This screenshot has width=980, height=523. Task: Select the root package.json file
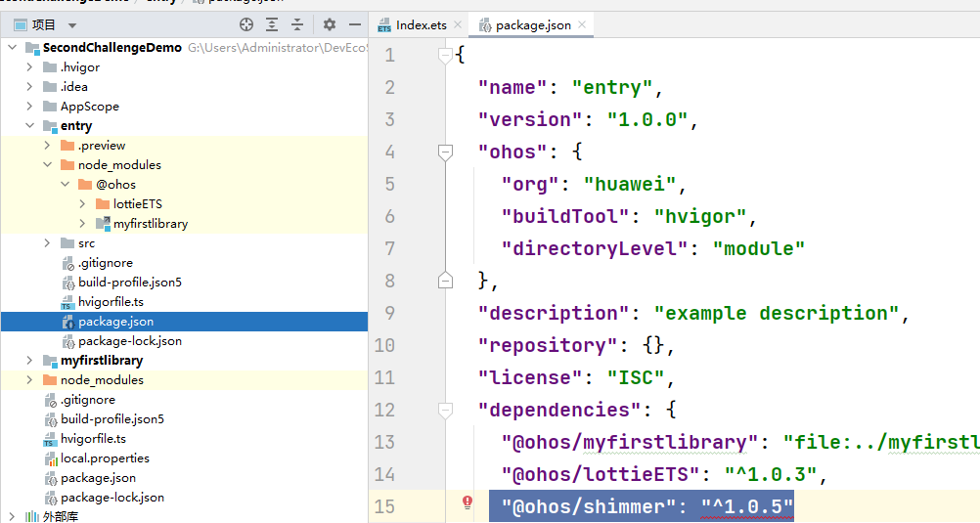[98, 478]
